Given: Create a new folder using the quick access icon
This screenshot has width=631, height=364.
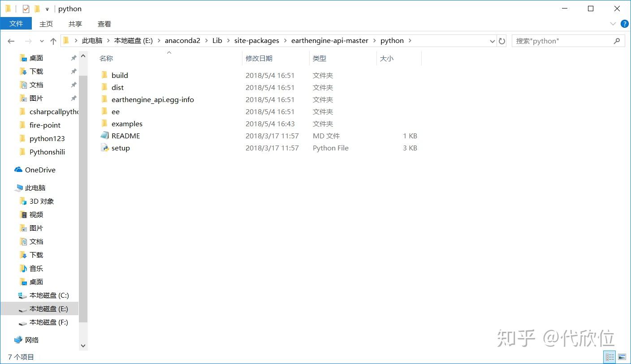Looking at the screenshot, I should pos(37,9).
